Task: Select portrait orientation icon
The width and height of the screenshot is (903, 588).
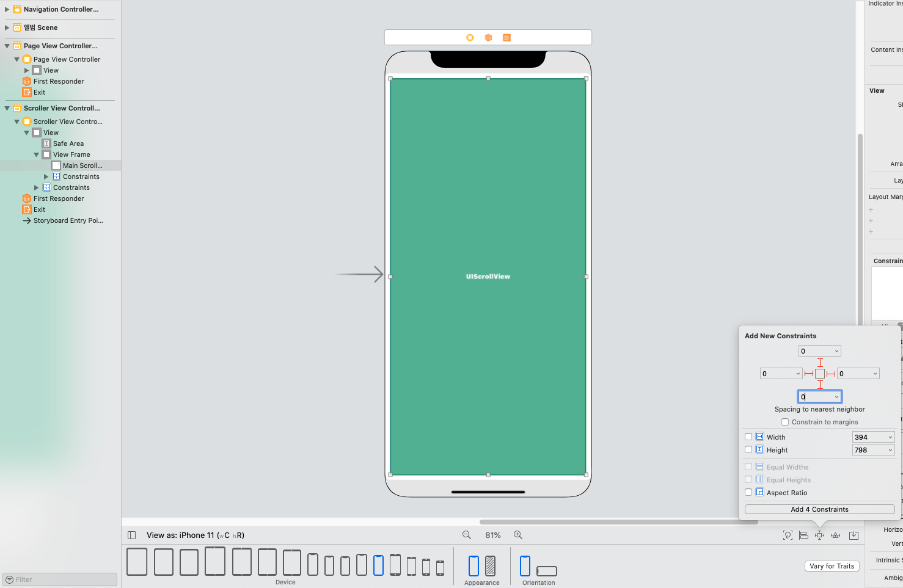Action: 525,566
